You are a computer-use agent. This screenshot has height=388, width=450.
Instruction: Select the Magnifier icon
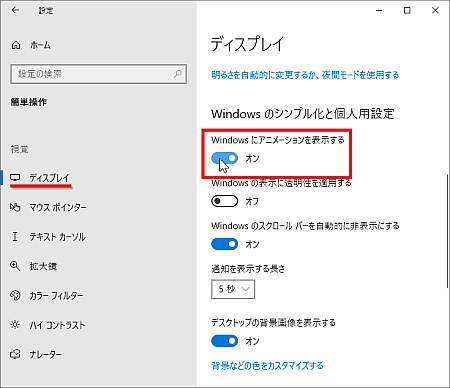click(15, 266)
